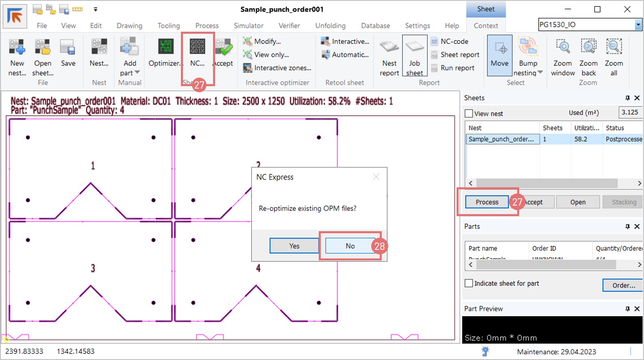Switch to the Context tab

485,26
